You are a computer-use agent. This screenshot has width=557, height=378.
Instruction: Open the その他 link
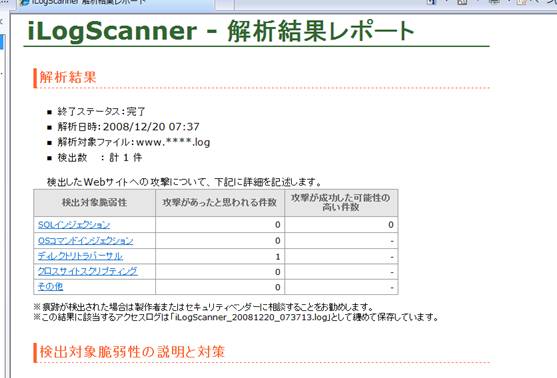pyautogui.click(x=50, y=286)
